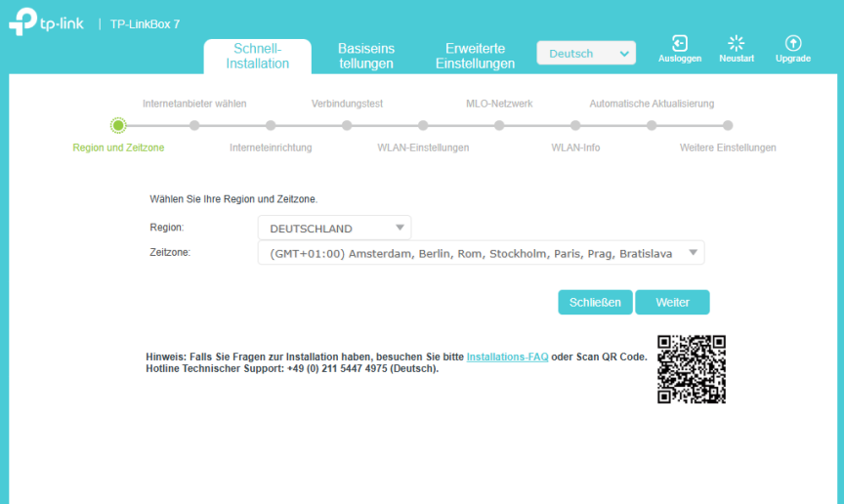
Task: Switch to the Basiseinstellungen tab
Action: click(x=366, y=56)
